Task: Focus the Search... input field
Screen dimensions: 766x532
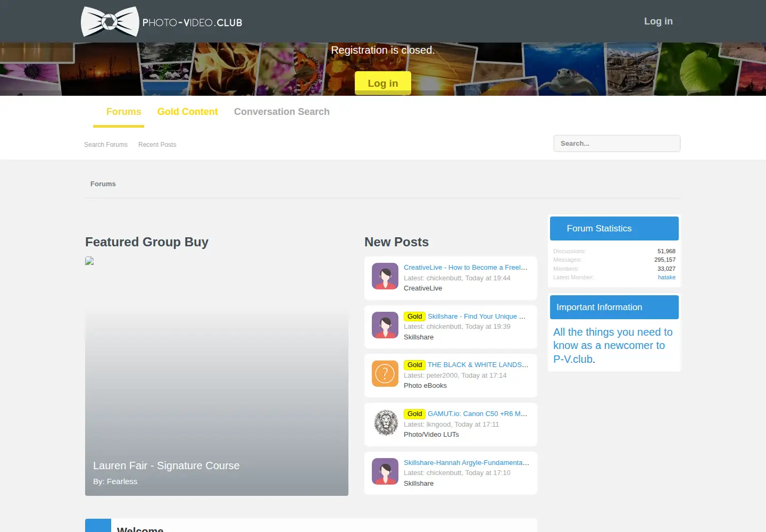Action: 617,144
